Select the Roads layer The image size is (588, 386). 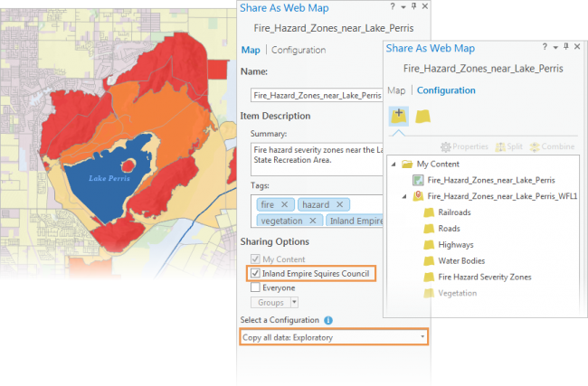click(449, 228)
